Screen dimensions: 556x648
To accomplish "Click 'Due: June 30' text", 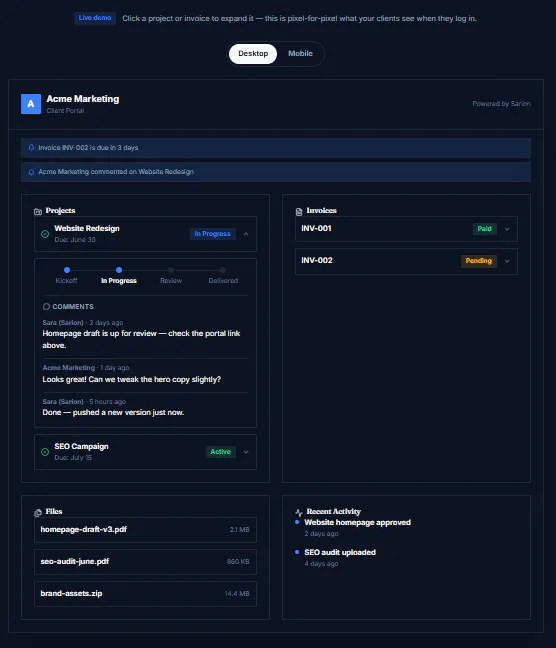I will 75,240.
